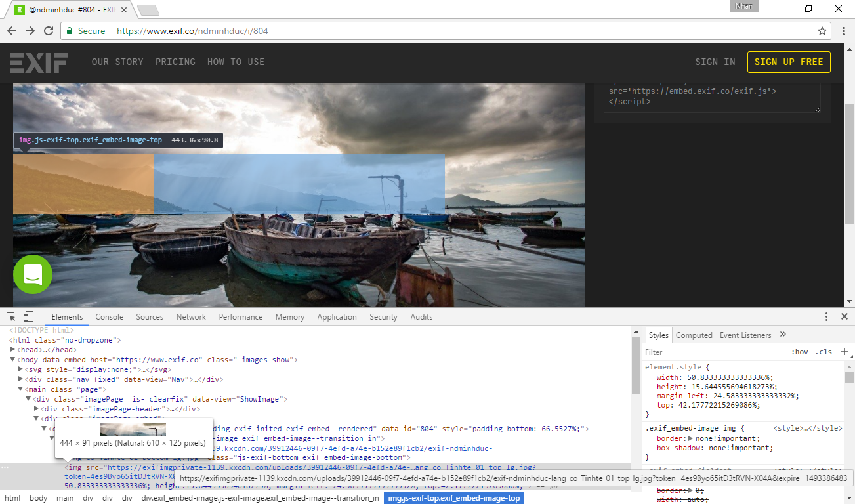The width and height of the screenshot is (855, 504).
Task: Click the Styles Filter input field
Action: (715, 352)
